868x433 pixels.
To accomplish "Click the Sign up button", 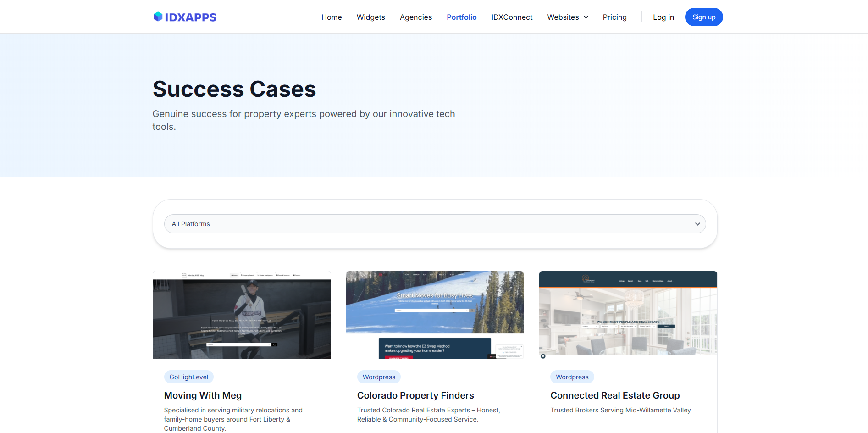I will tap(704, 17).
